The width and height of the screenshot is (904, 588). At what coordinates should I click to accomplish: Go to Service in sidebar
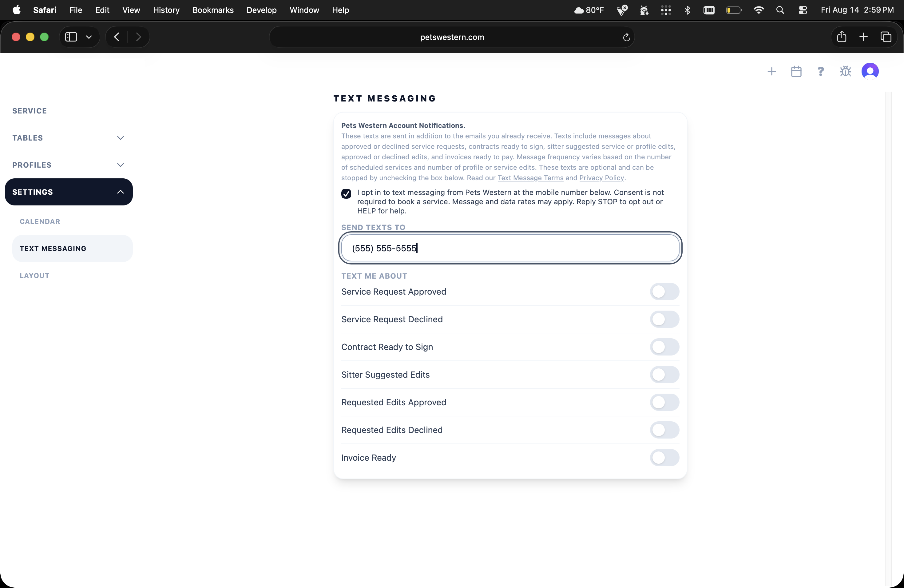click(x=30, y=111)
